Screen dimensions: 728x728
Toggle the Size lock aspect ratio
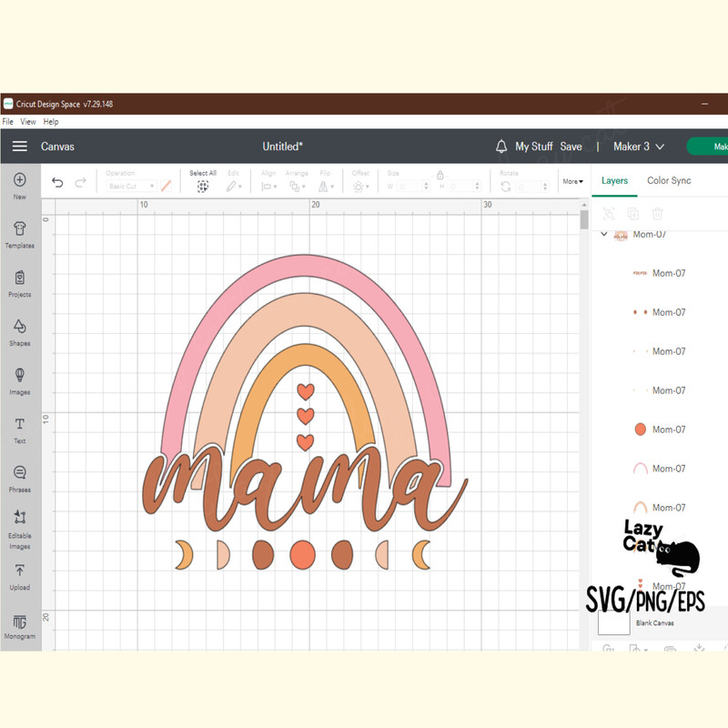point(440,175)
